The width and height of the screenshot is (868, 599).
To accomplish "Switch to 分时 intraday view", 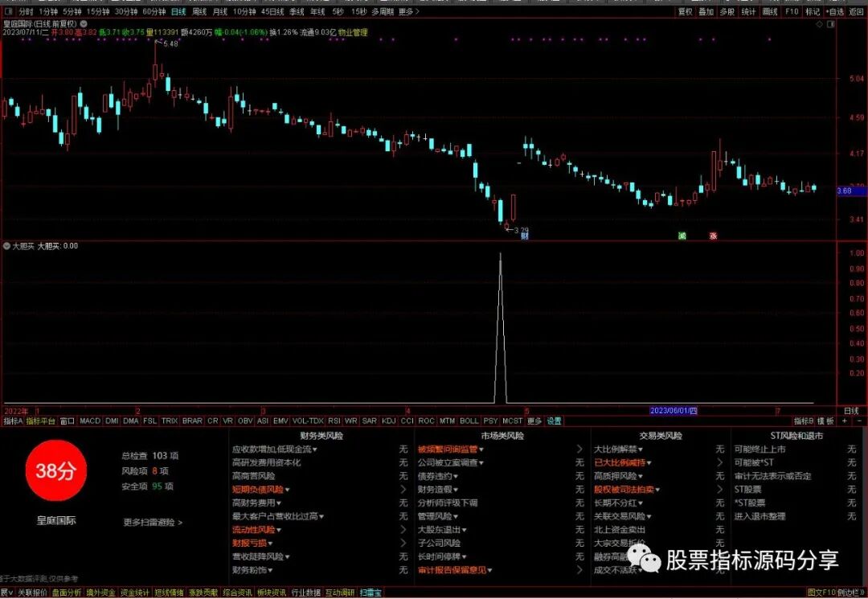I will (26, 11).
